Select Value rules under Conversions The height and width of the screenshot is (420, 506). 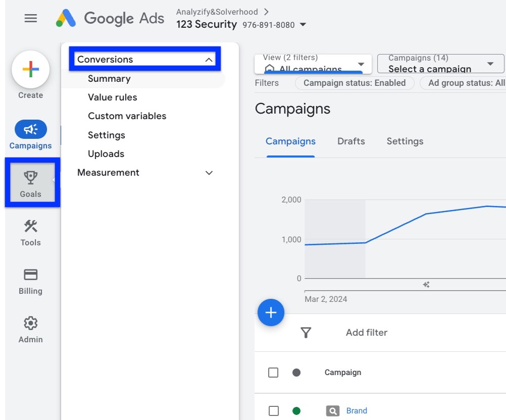point(113,97)
